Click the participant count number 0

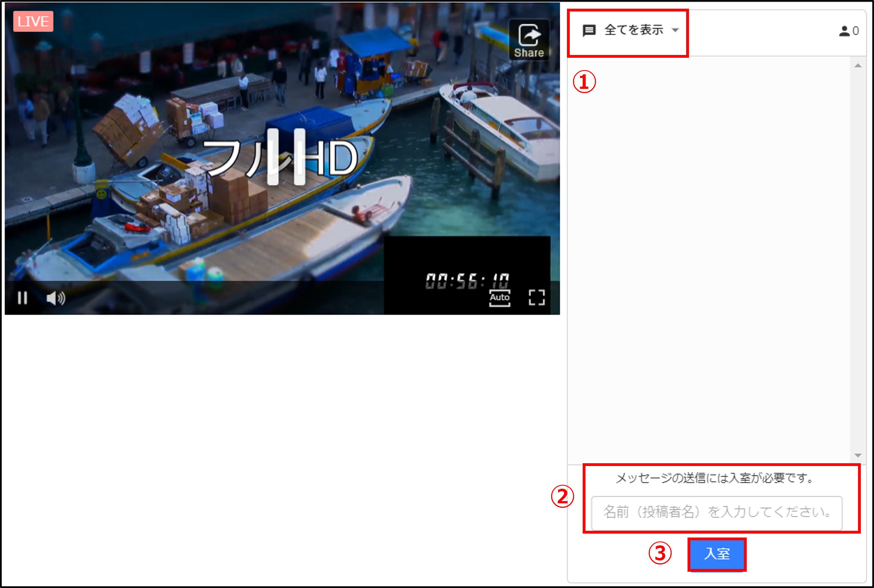point(855,31)
